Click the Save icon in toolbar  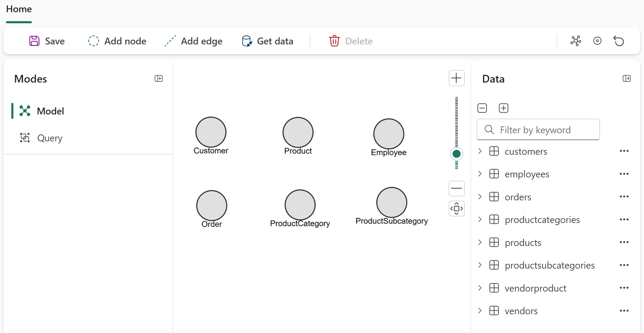34,41
